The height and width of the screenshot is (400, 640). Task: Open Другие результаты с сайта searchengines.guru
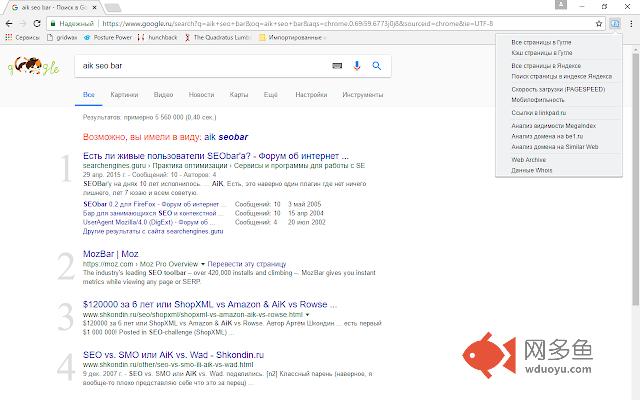(153, 231)
